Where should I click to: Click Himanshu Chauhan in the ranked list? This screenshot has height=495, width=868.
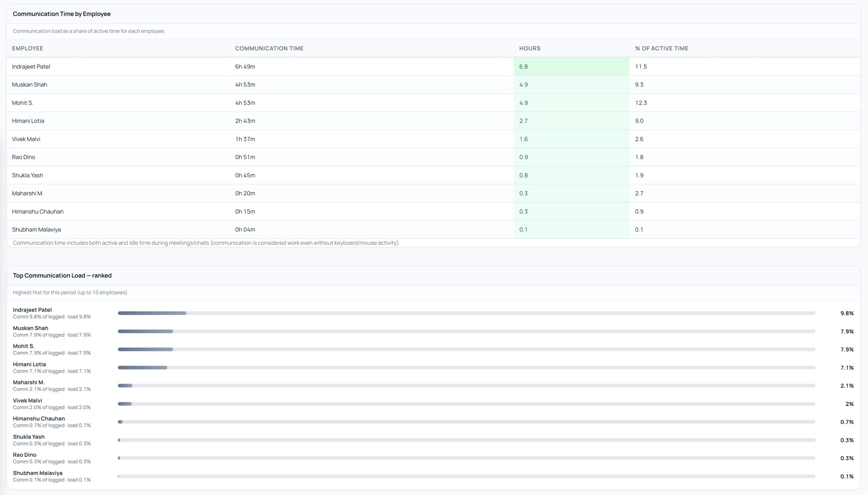[x=39, y=418]
